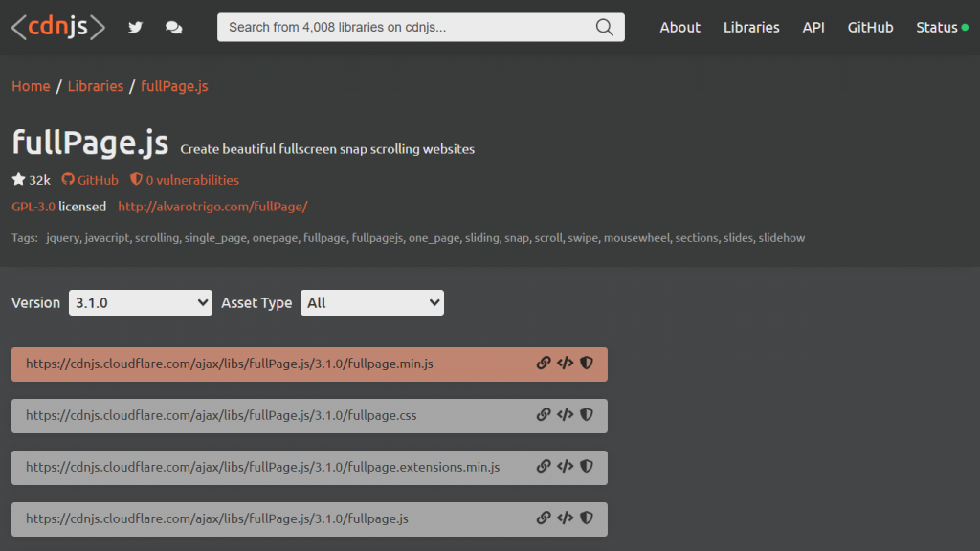
Task: Click the community chat bubble icon
Action: [173, 27]
